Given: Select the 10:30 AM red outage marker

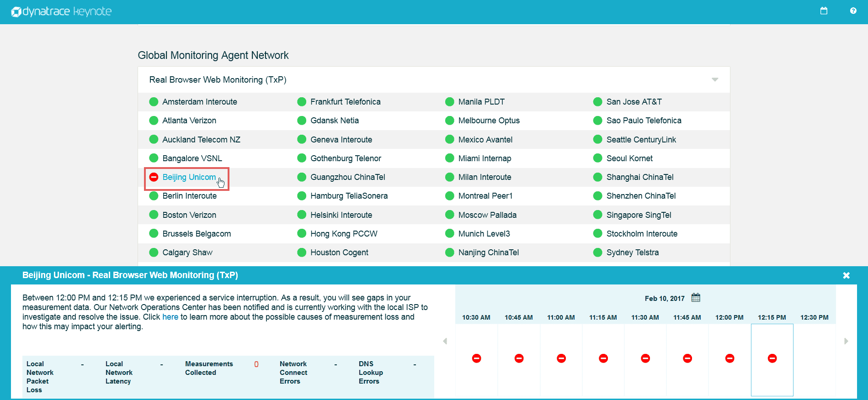Looking at the screenshot, I should coord(476,358).
